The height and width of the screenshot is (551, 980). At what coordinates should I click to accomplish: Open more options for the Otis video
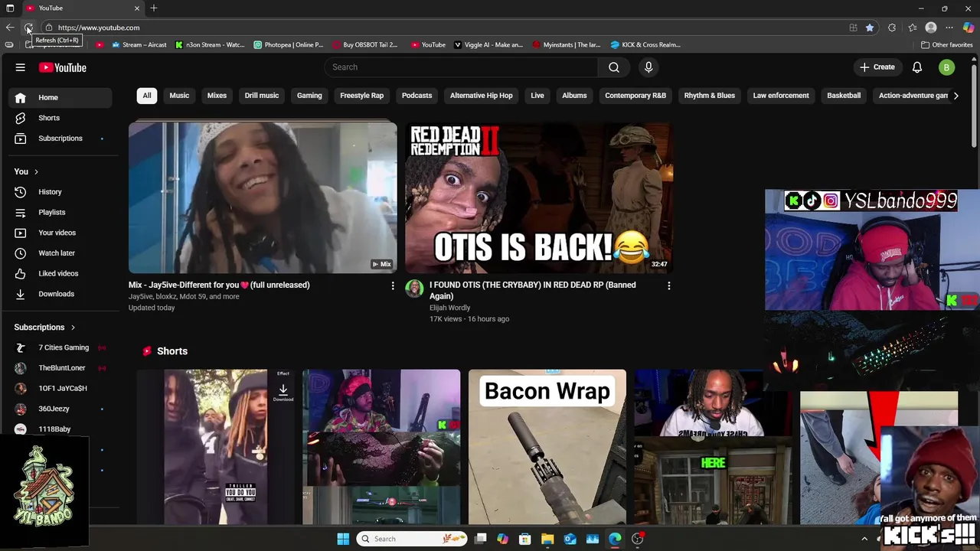tap(669, 285)
